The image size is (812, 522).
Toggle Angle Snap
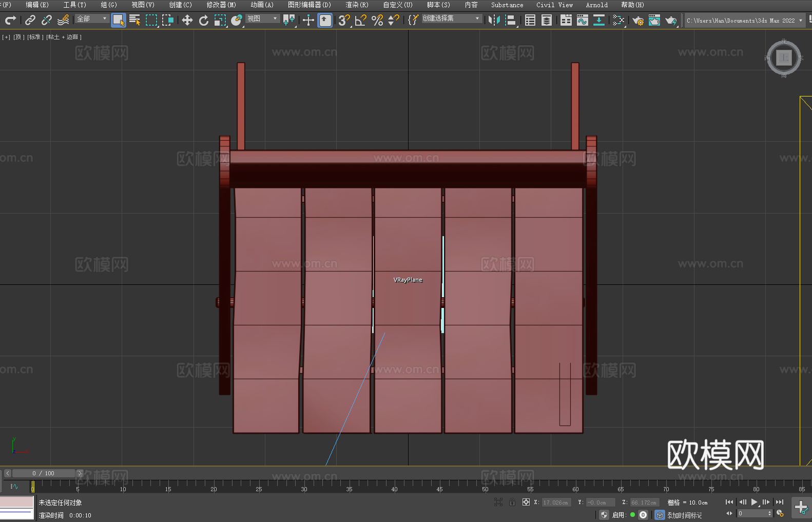[361, 20]
